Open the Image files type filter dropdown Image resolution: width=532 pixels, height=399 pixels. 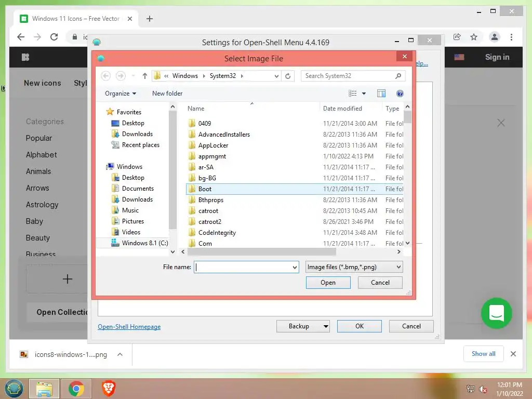[354, 267]
